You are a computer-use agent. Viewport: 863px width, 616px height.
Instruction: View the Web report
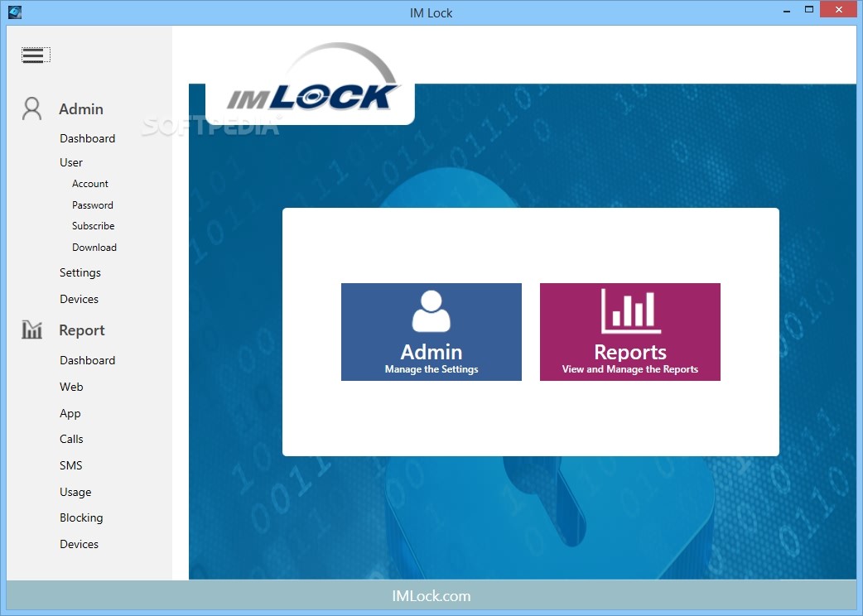71,387
